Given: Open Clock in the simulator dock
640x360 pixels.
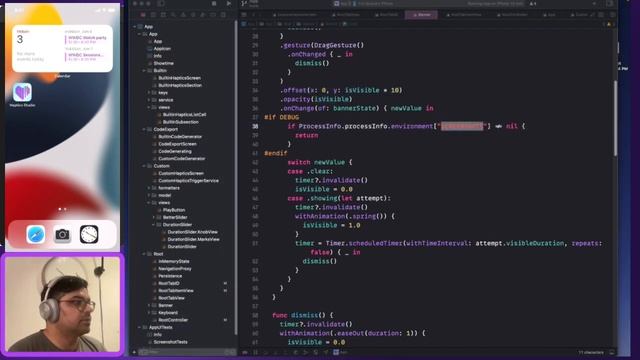Looking at the screenshot, I should (x=89, y=235).
